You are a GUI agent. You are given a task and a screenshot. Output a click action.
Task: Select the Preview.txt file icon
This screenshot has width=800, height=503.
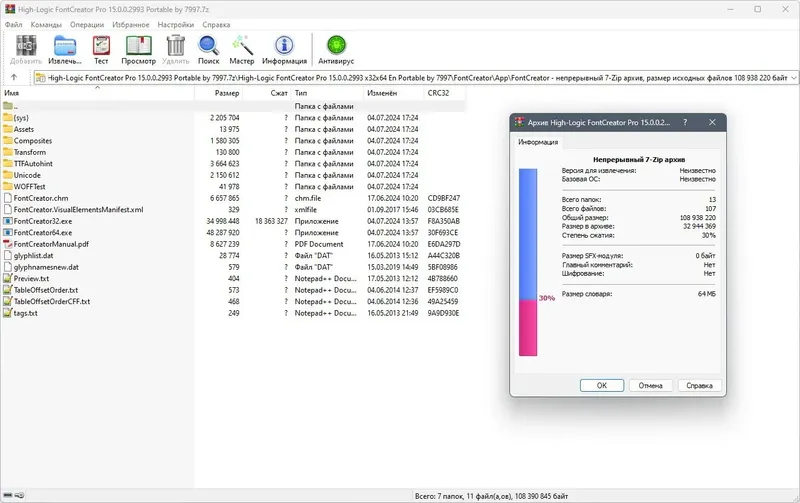(x=8, y=278)
